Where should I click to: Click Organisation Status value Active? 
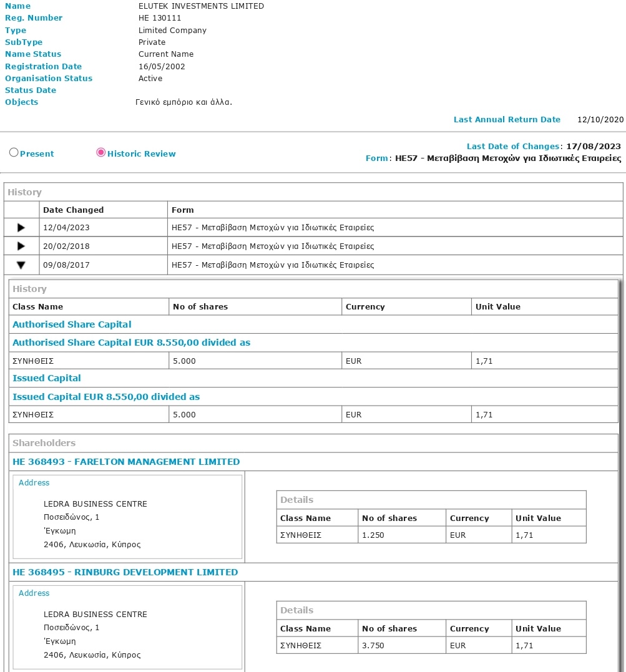point(150,79)
